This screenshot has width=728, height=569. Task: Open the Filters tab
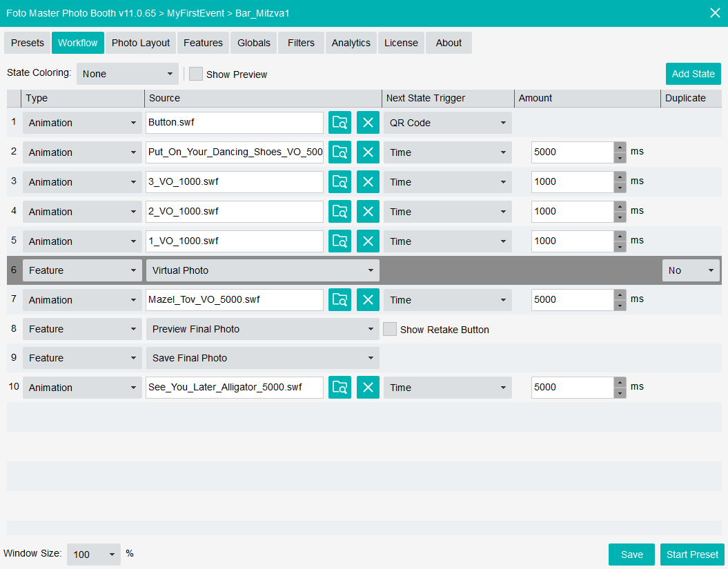point(301,43)
